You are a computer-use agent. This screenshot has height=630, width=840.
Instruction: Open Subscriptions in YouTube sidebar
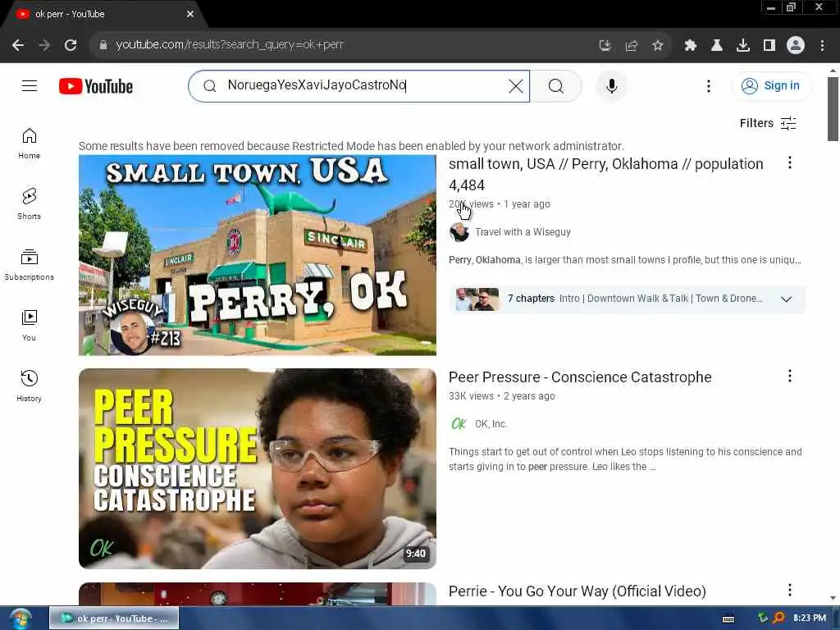click(29, 265)
